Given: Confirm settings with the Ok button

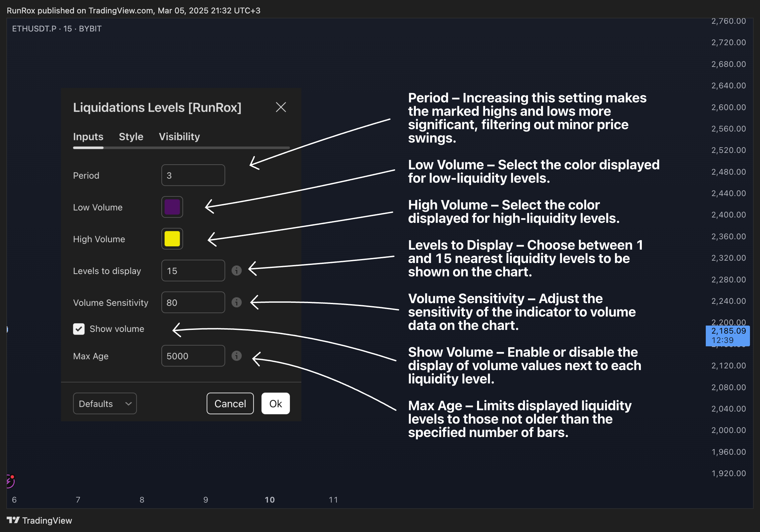Looking at the screenshot, I should [x=276, y=404].
